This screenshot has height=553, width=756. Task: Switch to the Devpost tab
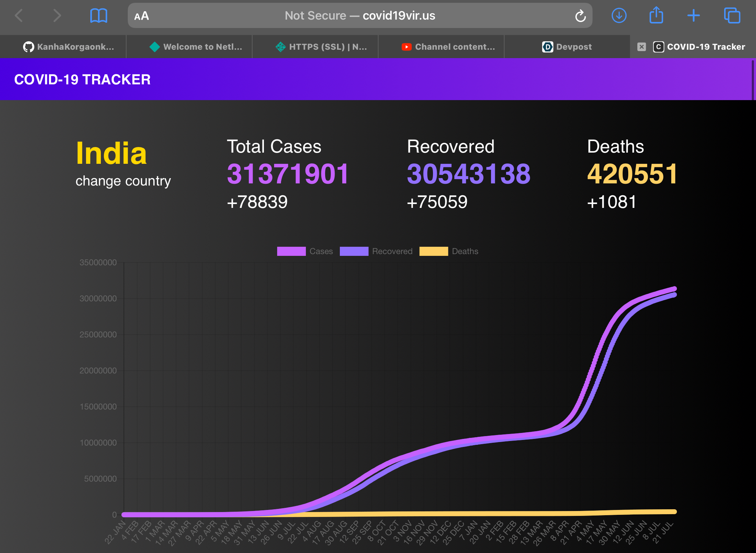click(x=567, y=47)
